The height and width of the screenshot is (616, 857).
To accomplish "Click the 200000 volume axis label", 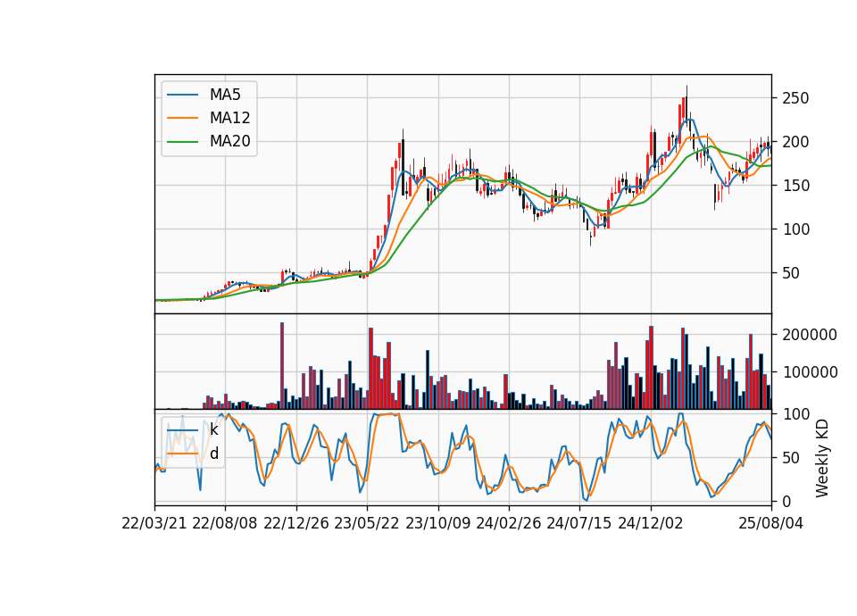I will coord(810,335).
